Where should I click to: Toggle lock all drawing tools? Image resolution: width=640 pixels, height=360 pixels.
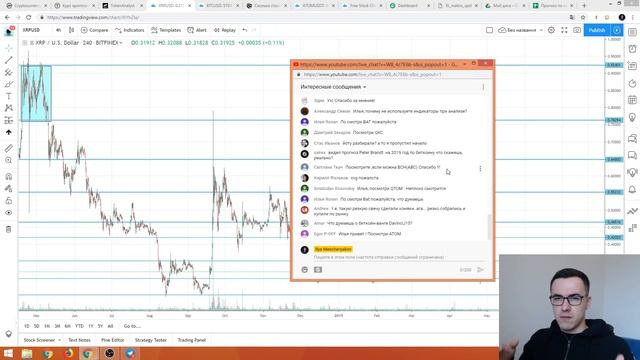(x=9, y=201)
